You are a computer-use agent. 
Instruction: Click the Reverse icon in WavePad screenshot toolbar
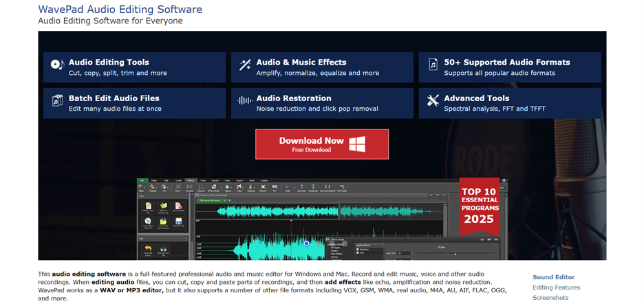pos(301,187)
